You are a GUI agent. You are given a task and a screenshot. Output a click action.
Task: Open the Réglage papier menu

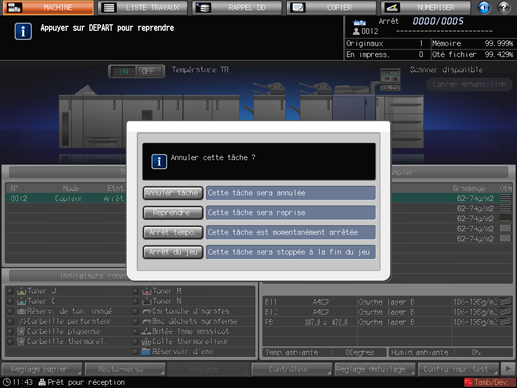coord(42,369)
